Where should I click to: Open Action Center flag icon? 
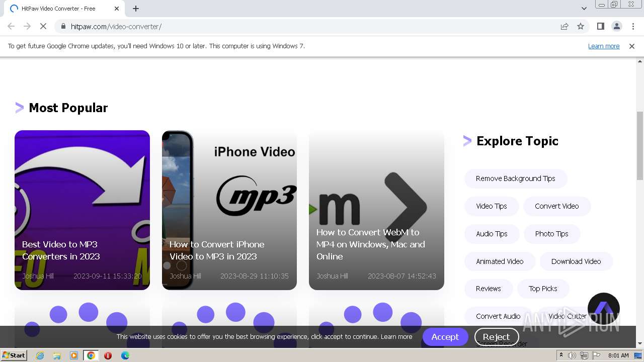tap(596, 355)
